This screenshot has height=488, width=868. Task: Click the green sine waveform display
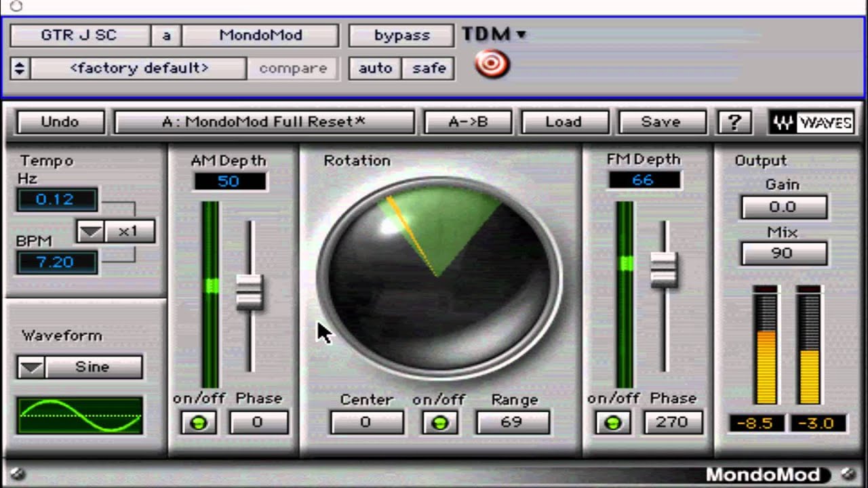pos(80,415)
